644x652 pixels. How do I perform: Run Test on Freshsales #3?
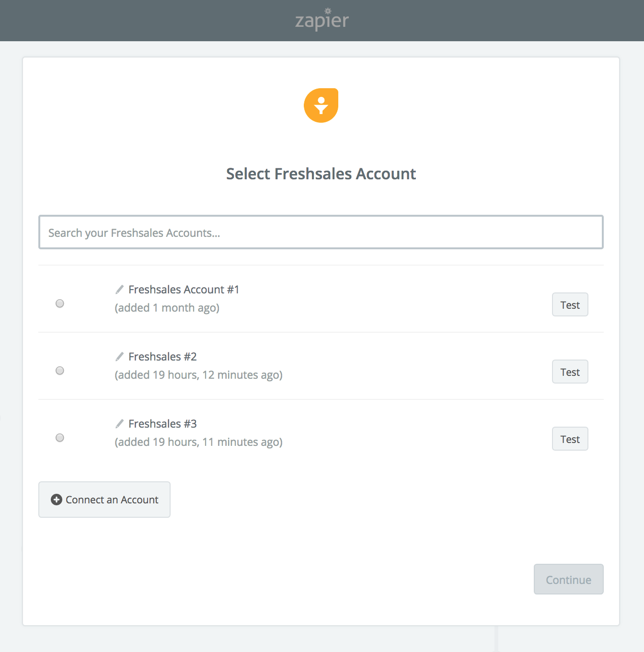[x=570, y=439]
